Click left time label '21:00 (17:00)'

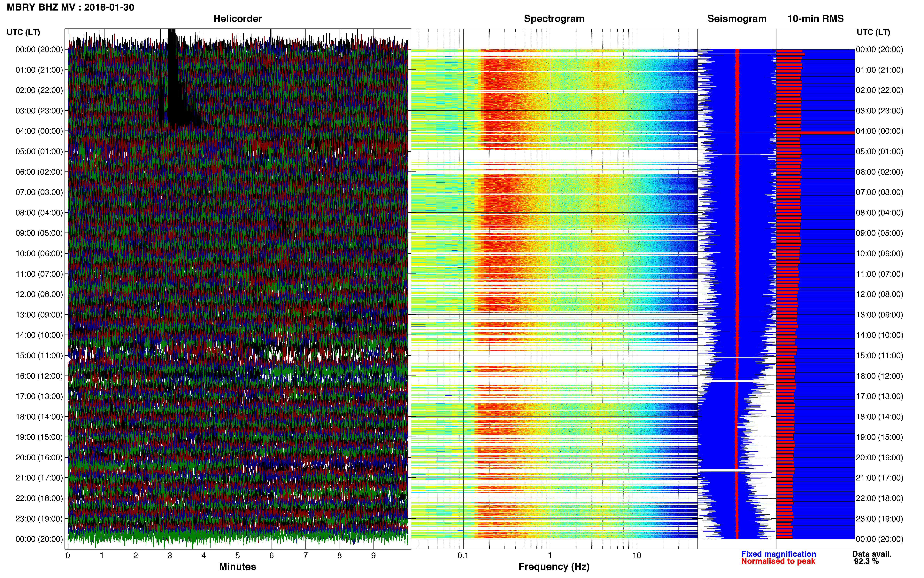39,478
